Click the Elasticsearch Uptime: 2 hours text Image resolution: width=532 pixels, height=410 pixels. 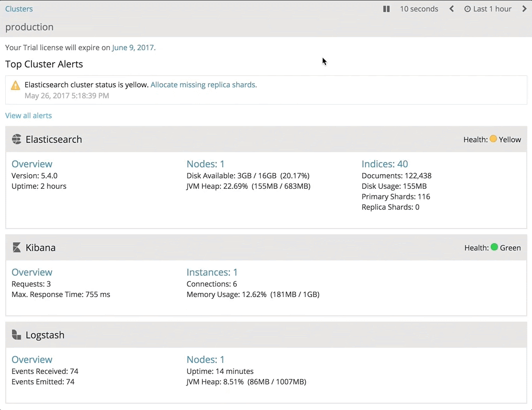point(39,186)
